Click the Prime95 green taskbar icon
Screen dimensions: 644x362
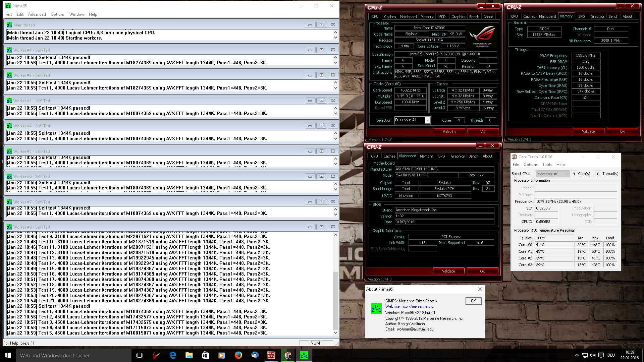304,355
